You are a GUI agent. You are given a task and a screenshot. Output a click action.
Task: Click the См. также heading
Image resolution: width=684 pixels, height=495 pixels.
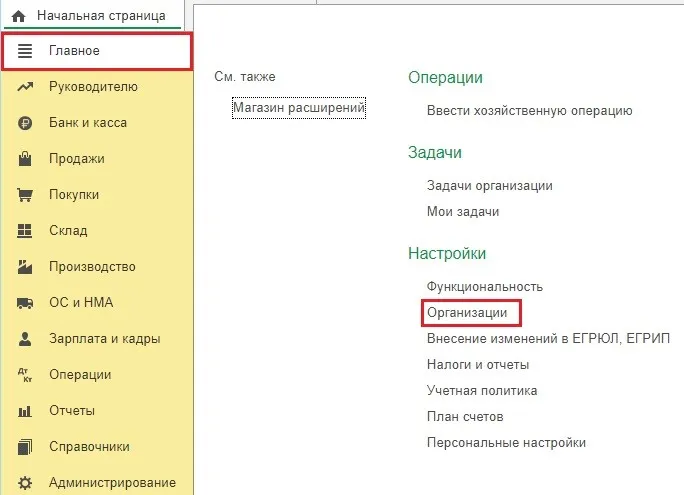point(245,77)
